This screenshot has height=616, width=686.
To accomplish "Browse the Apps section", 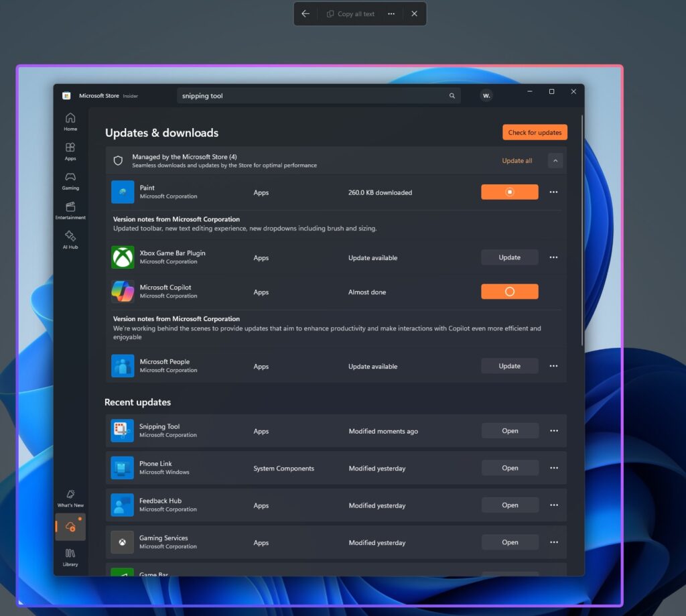I will (70, 150).
